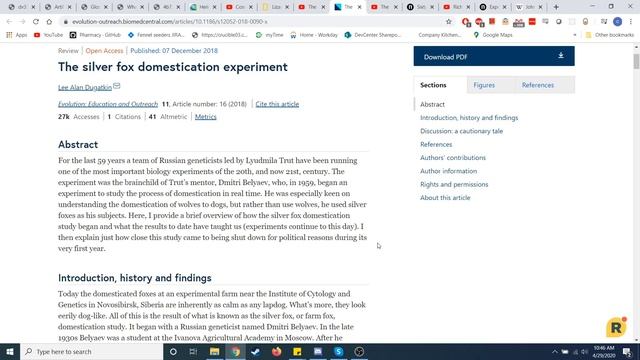Open the Chrome three-dot menu

pos(631,22)
